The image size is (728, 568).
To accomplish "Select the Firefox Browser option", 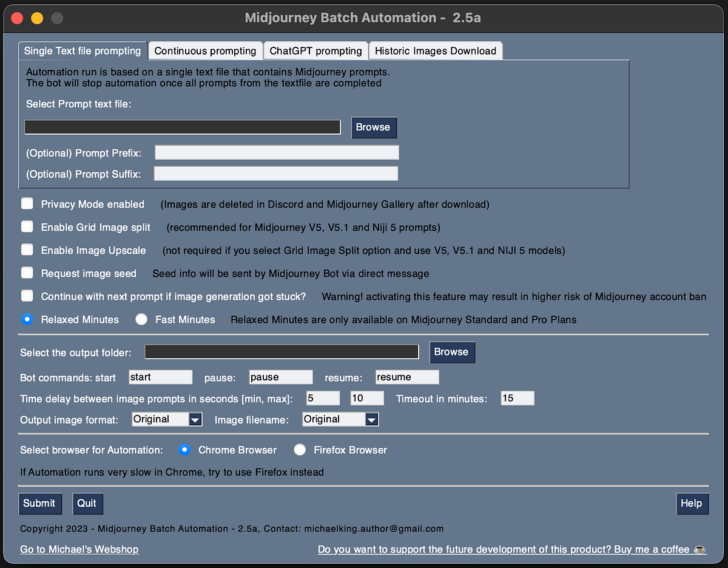I will coord(300,450).
